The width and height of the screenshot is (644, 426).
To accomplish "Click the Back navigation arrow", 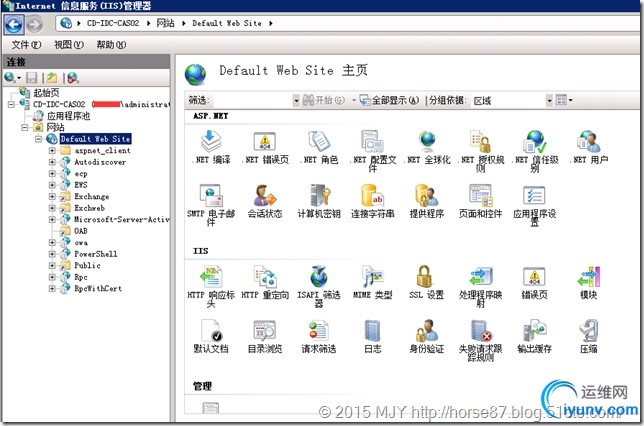I will (x=14, y=25).
